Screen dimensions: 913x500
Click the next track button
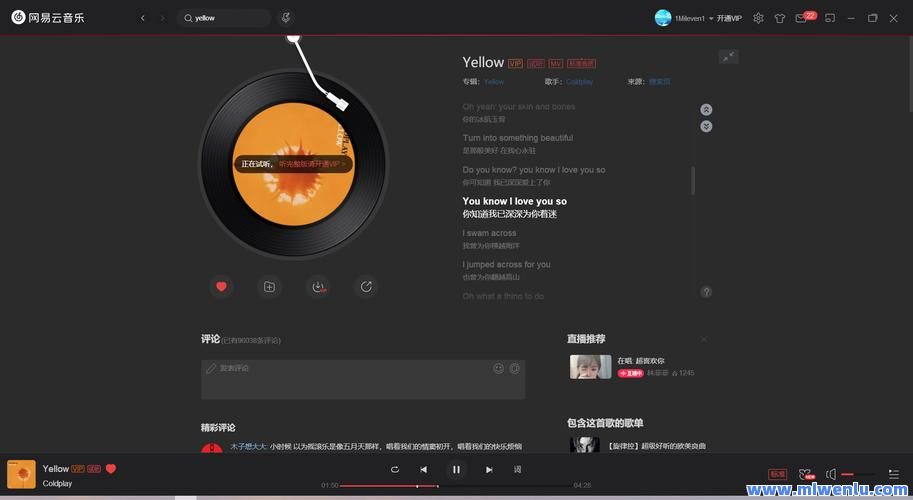489,469
